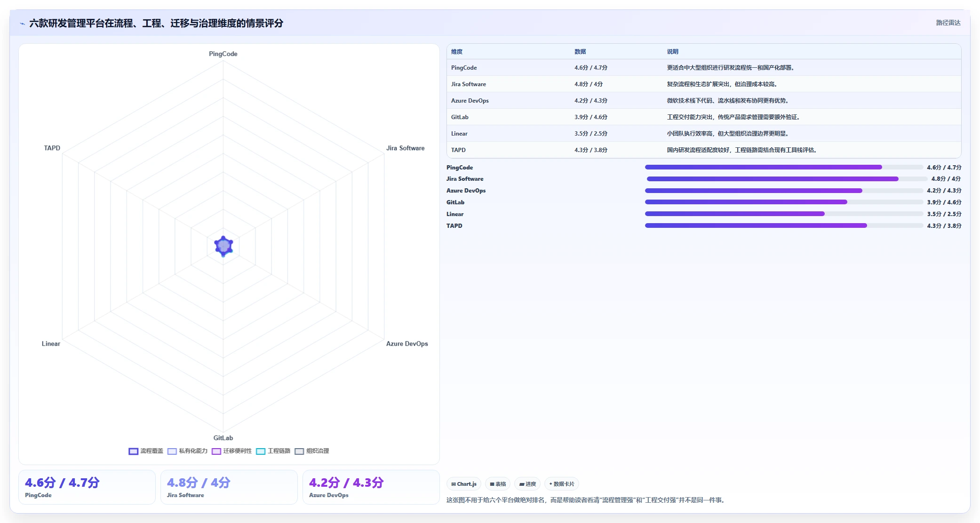980x523 pixels.
Task: Toggle the 组织治理 legend swatch
Action: 299,451
